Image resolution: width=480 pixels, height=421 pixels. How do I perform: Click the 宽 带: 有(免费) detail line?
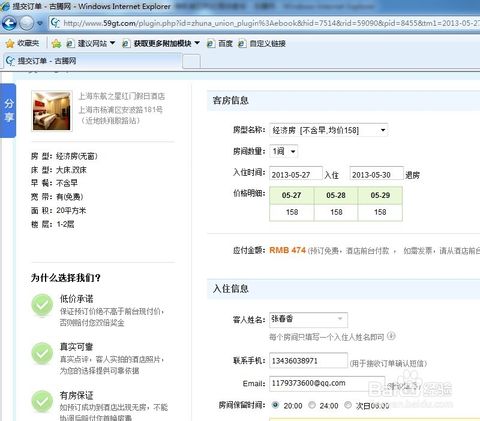tap(57, 197)
